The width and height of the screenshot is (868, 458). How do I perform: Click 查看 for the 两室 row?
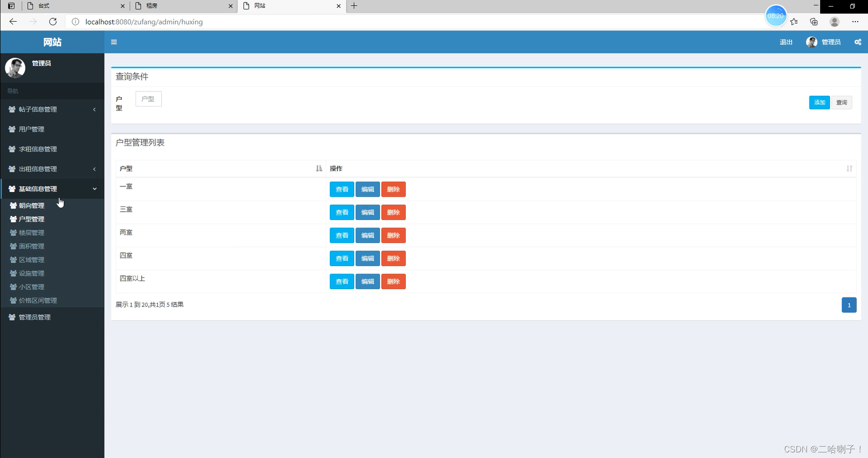click(342, 236)
